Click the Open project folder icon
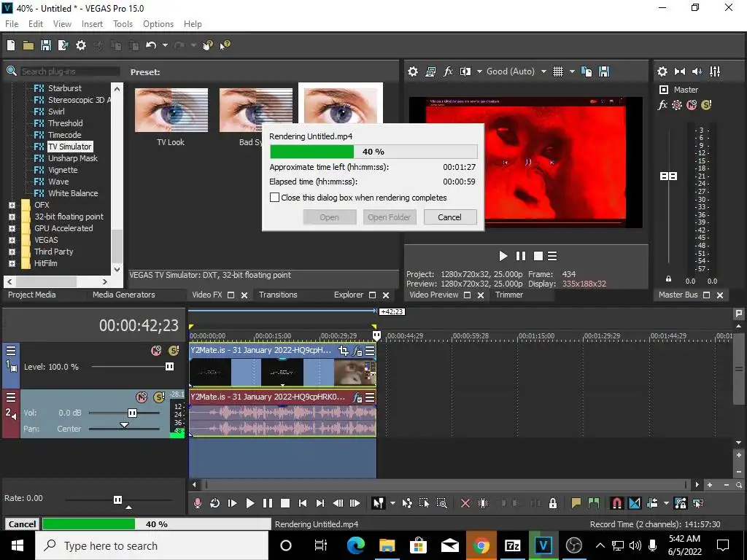747x560 pixels. coord(28,45)
